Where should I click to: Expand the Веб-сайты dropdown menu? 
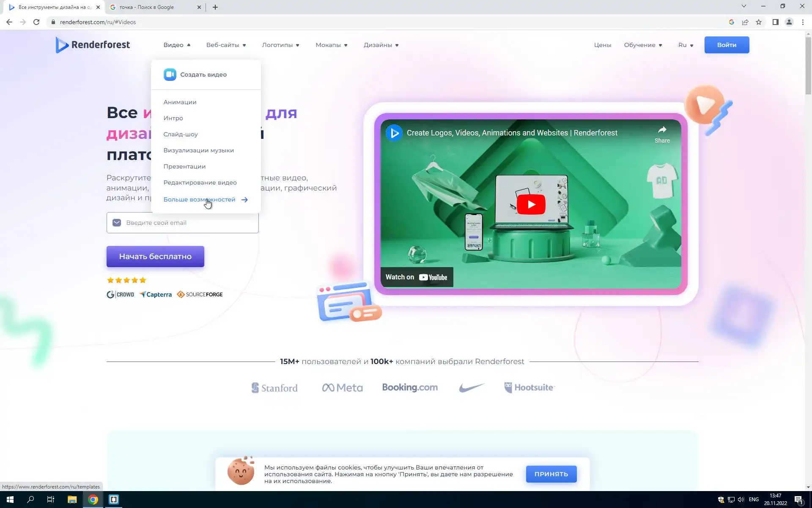226,45
